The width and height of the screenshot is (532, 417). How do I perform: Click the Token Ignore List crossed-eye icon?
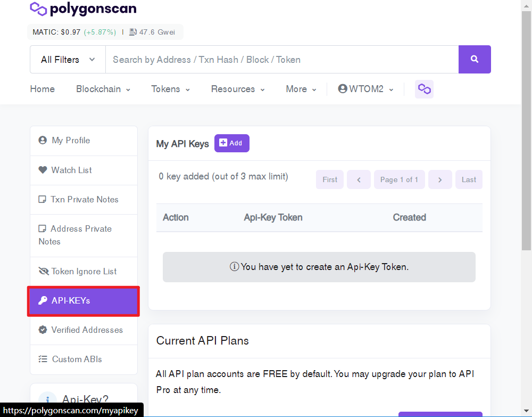(44, 271)
